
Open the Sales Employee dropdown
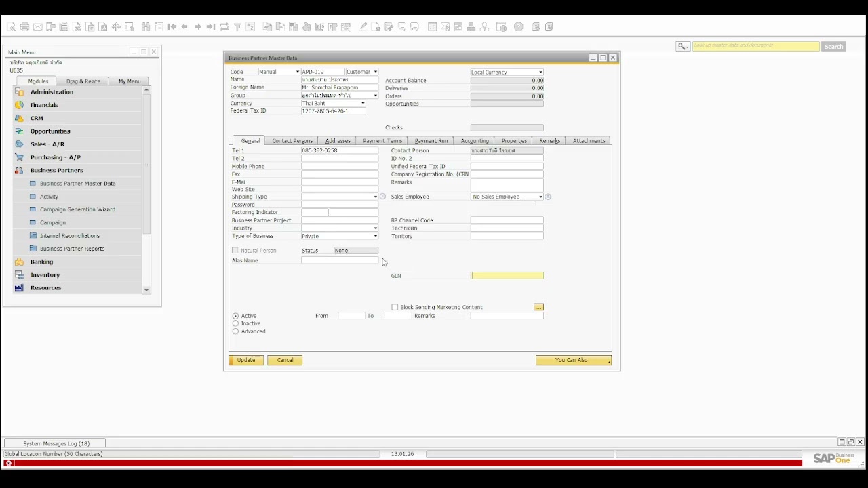[x=540, y=197]
